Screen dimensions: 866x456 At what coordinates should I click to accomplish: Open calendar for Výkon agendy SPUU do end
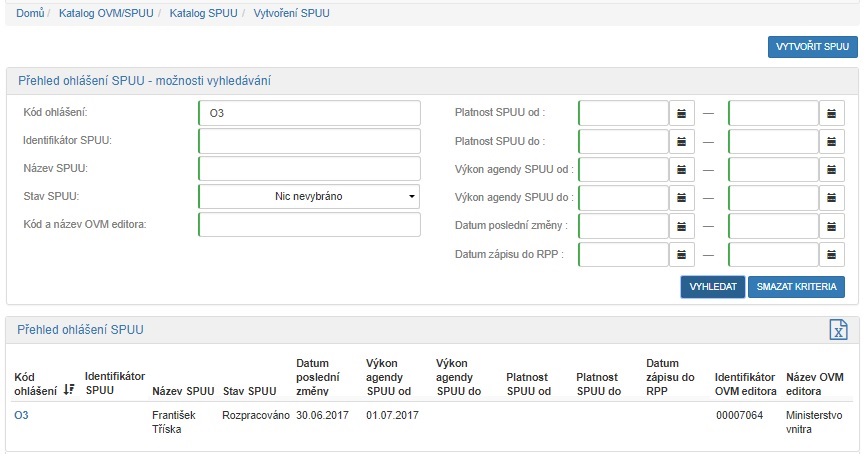(x=831, y=198)
